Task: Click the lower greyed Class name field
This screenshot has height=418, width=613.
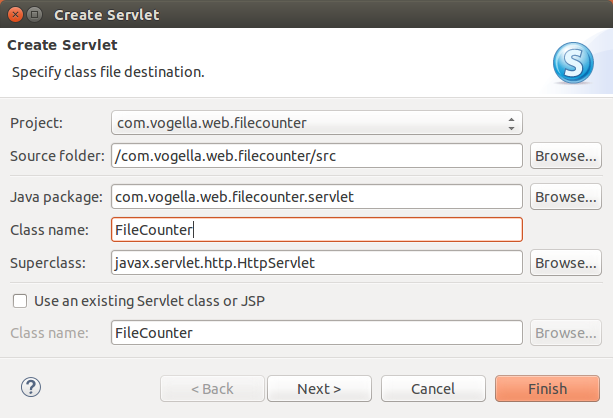Action: [317, 333]
